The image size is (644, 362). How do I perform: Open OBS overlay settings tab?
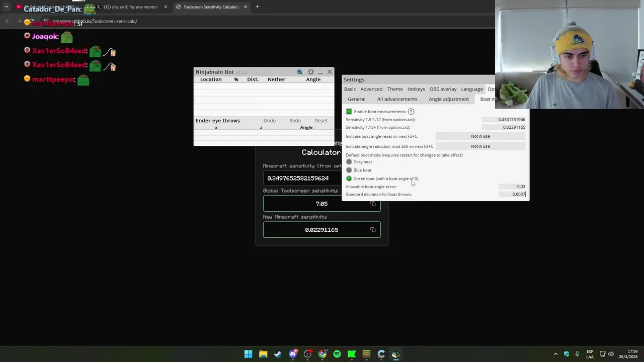443,89
